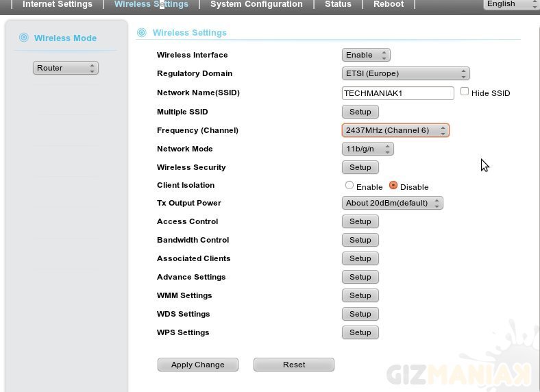
Task: Expand the Wireless Interface Enable dropdown
Action: (x=366, y=55)
